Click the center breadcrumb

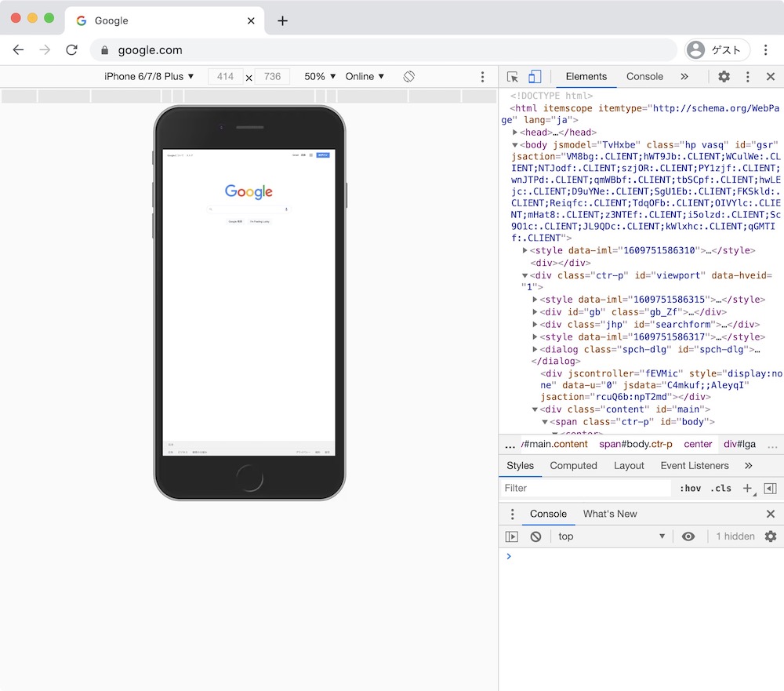698,444
